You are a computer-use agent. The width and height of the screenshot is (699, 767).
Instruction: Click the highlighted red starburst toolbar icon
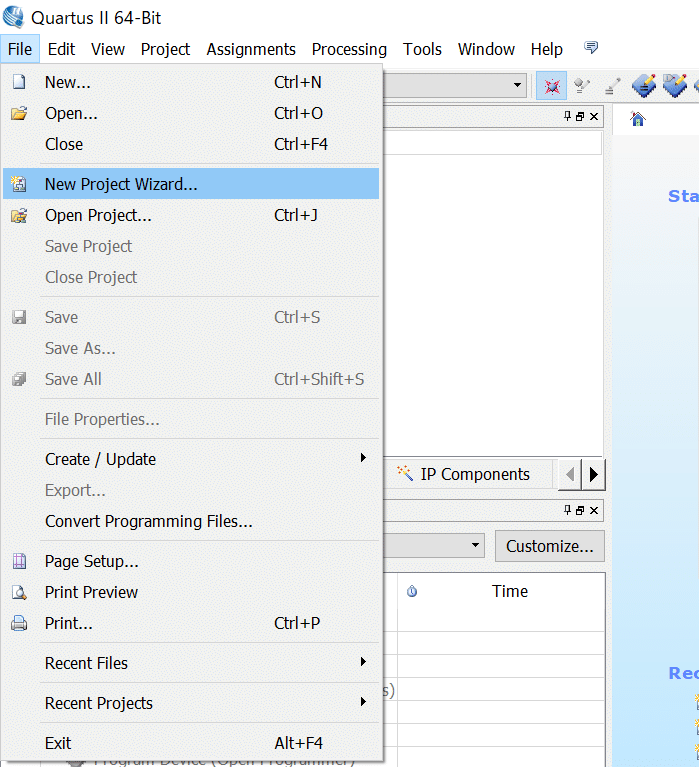(x=551, y=86)
